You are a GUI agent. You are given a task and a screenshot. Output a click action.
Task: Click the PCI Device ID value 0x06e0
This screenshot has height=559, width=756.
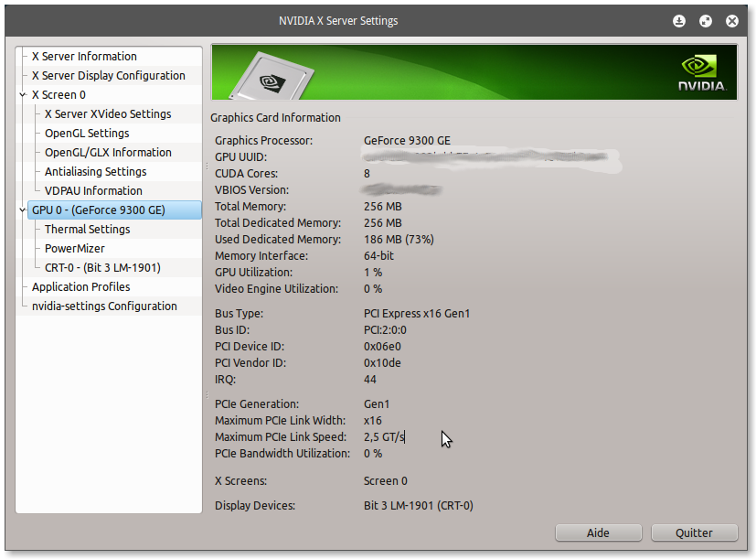tap(382, 347)
